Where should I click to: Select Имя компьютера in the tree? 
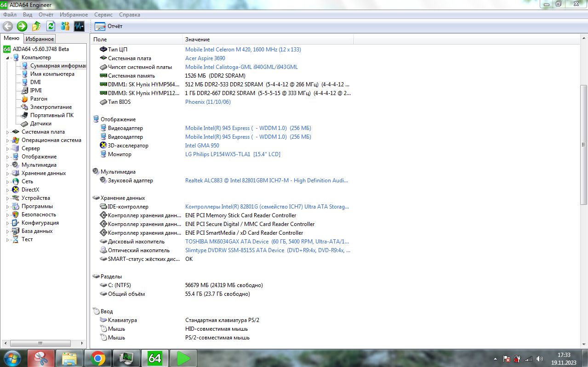coord(52,74)
